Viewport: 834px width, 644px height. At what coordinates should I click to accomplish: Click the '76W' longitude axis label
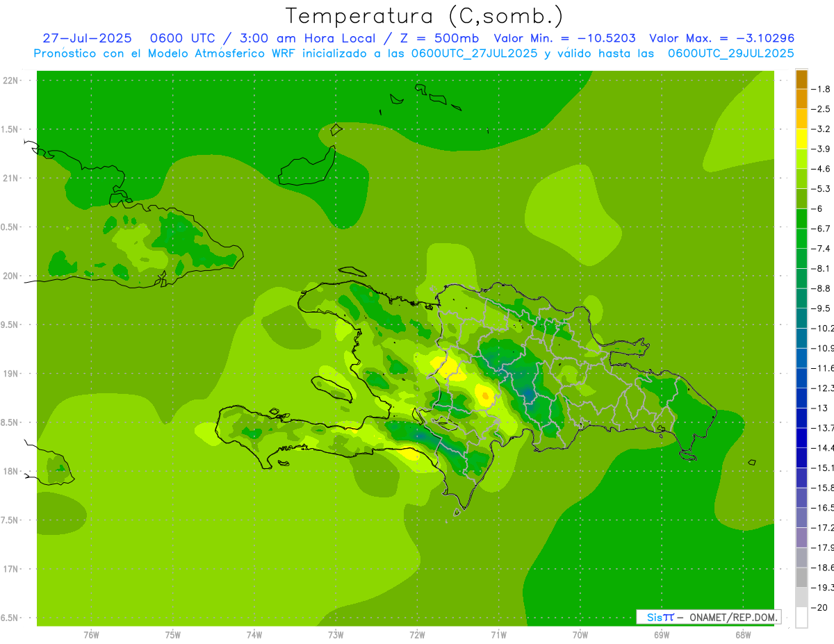tap(91, 635)
